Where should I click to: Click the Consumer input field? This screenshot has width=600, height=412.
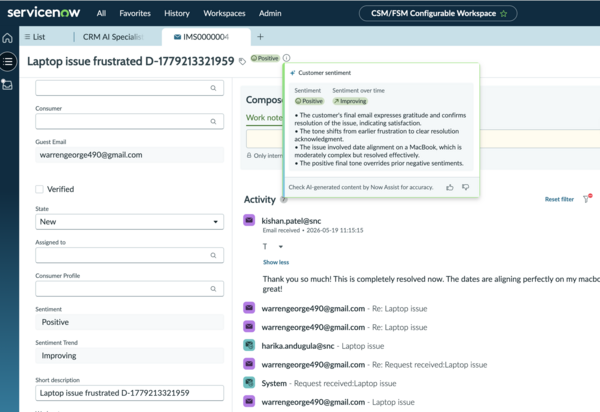tap(129, 121)
